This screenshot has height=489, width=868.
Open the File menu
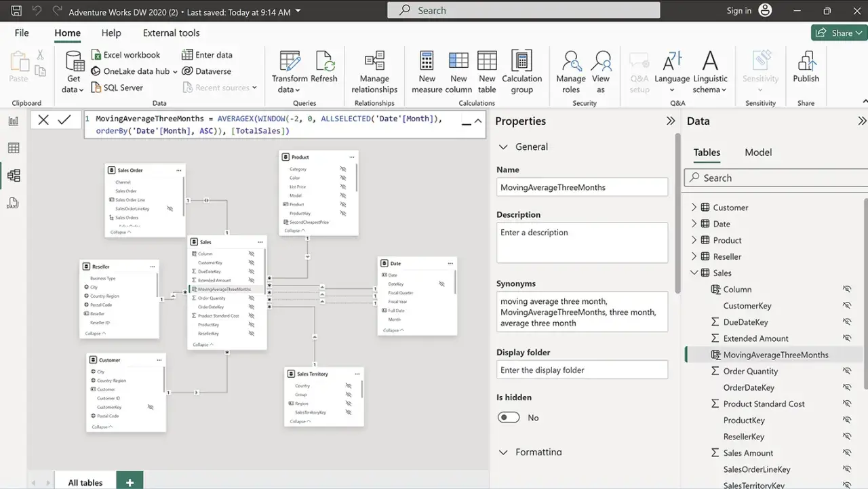(22, 33)
